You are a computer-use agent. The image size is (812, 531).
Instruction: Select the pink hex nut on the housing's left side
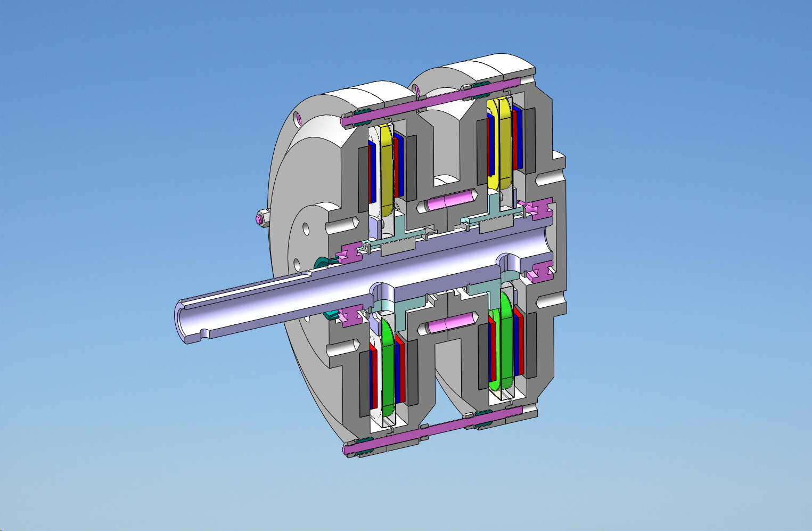(x=261, y=218)
